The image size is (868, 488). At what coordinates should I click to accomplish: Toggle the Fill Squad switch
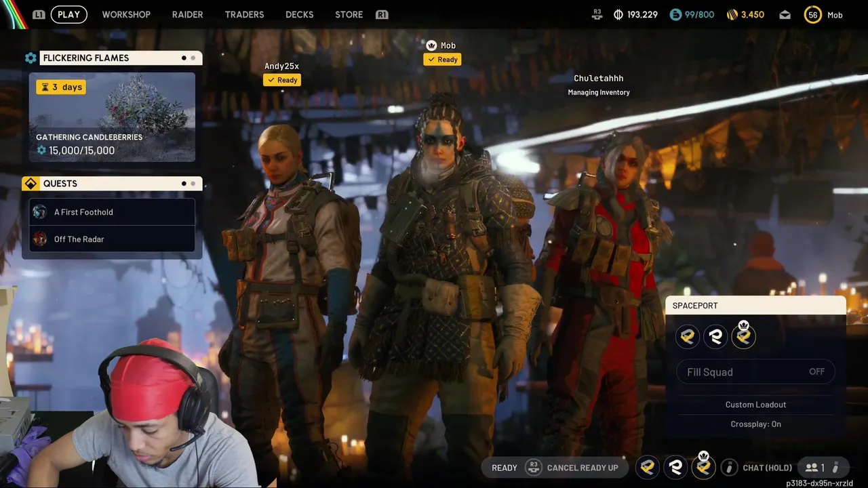pos(755,371)
